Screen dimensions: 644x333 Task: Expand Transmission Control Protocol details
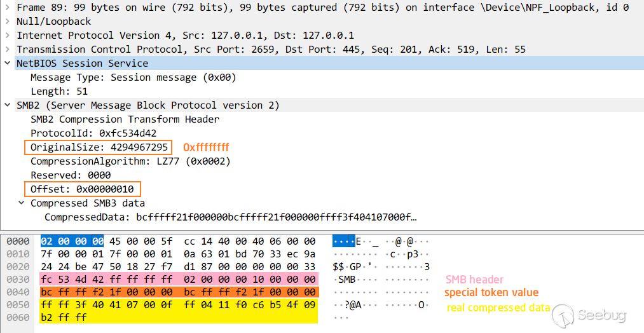[7, 50]
